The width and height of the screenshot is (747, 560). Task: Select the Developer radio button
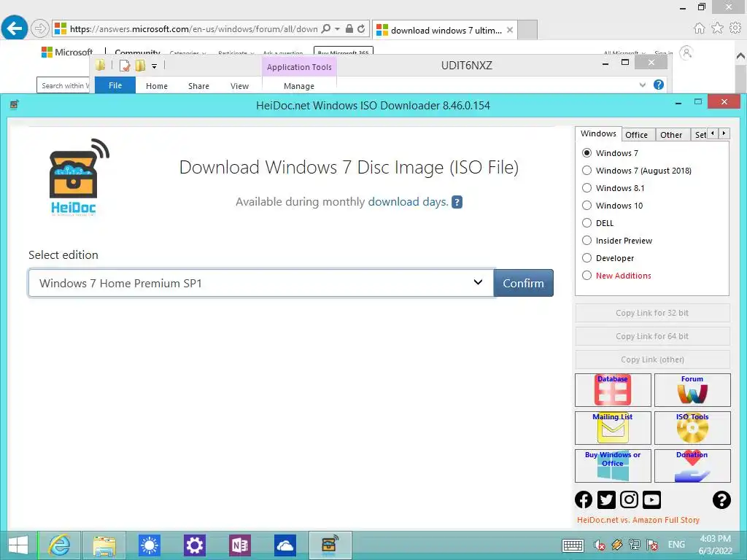(587, 258)
